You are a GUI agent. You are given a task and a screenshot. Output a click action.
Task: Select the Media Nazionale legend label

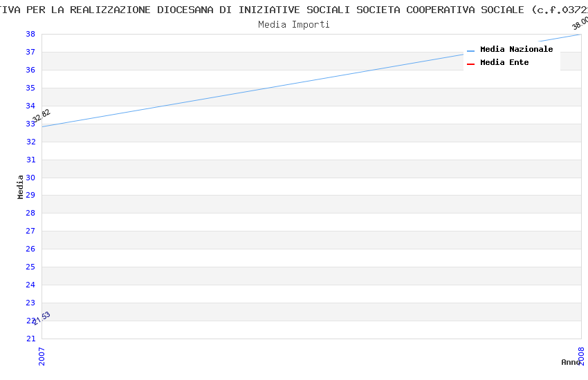pyautogui.click(x=516, y=50)
